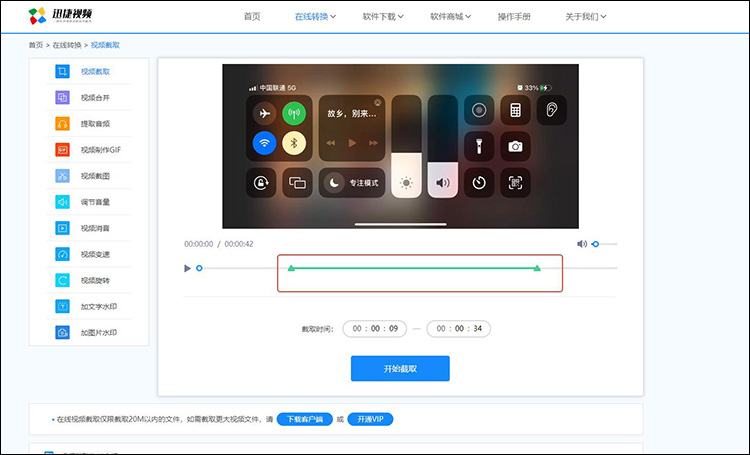Open the 视频制作GIF icon
This screenshot has width=750, height=455.
click(x=62, y=150)
